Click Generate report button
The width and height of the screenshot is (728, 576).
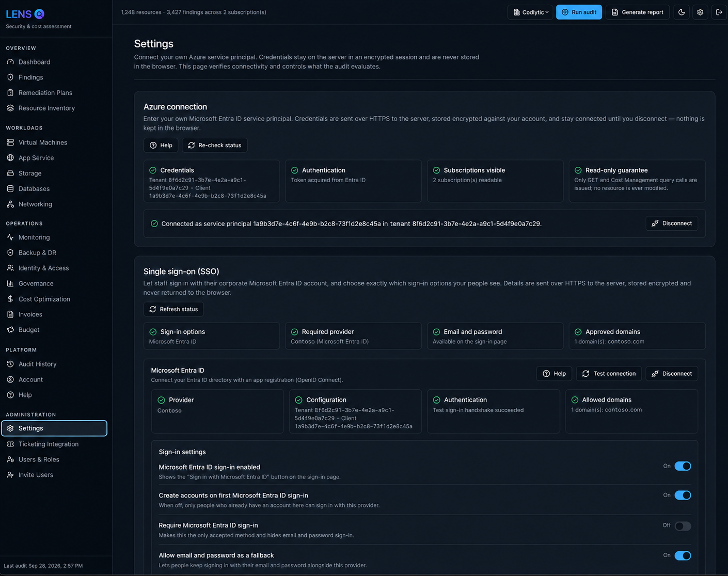638,12
